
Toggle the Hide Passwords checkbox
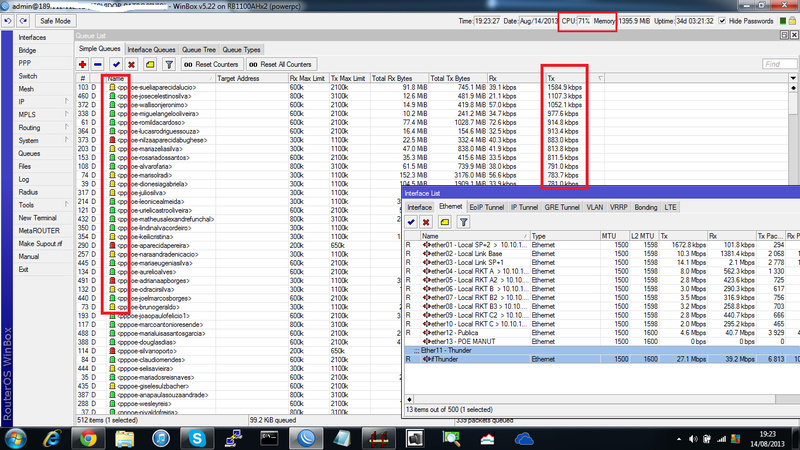point(722,21)
